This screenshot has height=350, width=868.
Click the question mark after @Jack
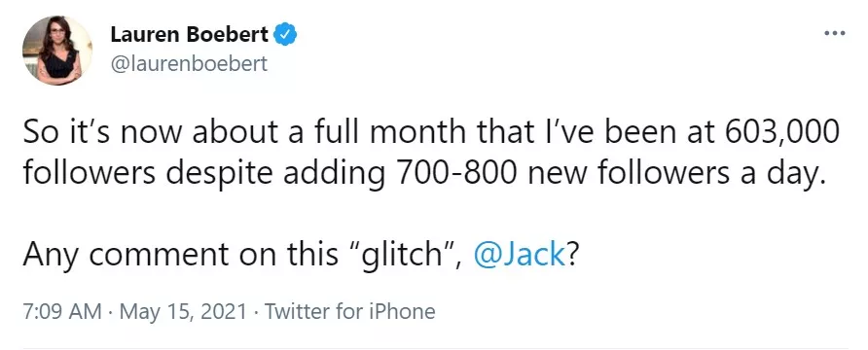pyautogui.click(x=572, y=254)
